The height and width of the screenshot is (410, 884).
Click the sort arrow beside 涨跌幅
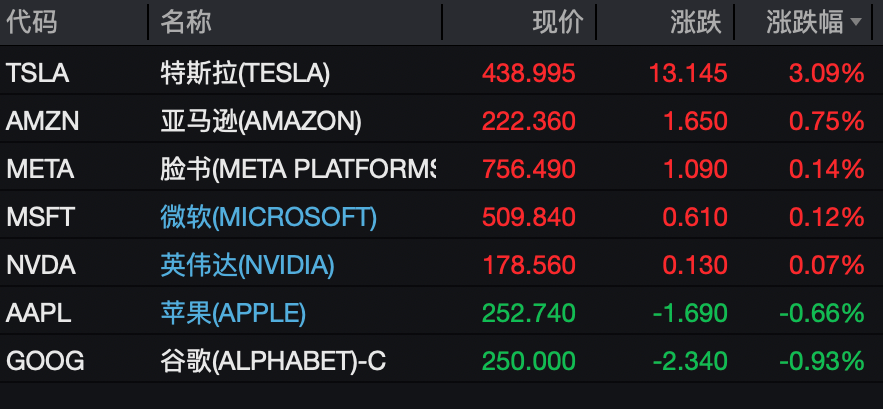click(856, 24)
